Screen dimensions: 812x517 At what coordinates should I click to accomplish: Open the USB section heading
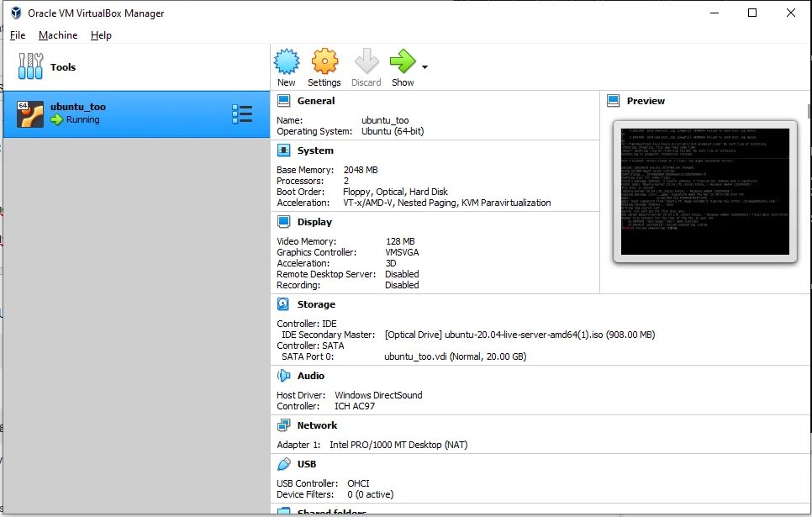click(x=307, y=464)
